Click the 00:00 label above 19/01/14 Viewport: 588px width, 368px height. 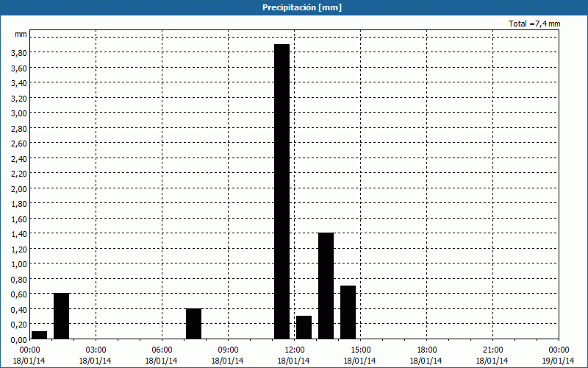pos(559,350)
